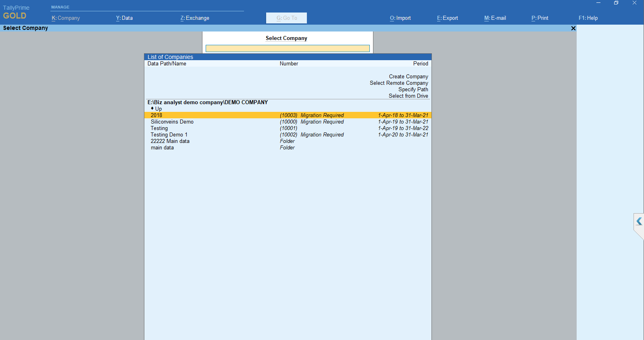Choose Create Company option
This screenshot has width=644, height=340.
[408, 76]
